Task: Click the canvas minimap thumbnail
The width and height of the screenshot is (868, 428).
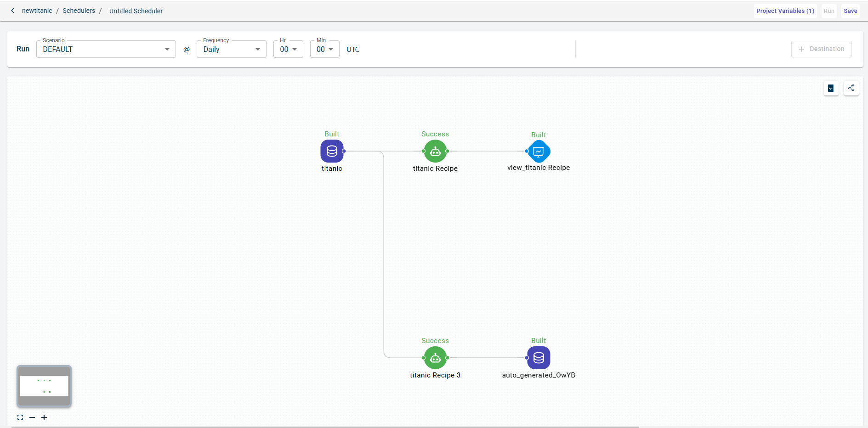Action: pos(44,386)
